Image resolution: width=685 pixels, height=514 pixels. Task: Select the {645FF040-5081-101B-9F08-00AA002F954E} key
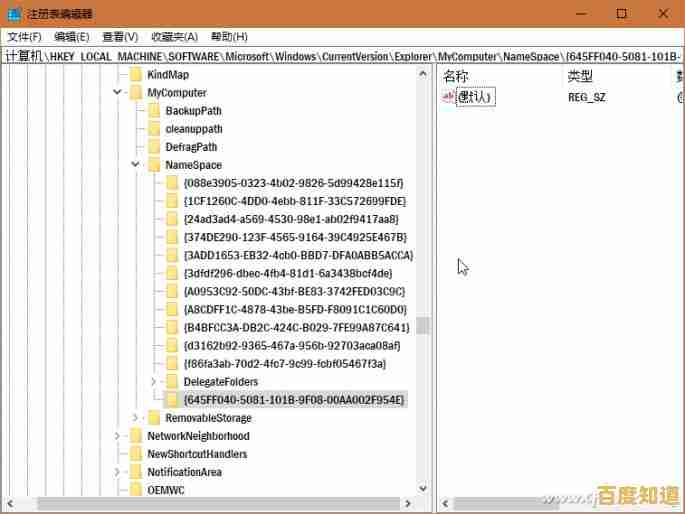click(x=294, y=400)
